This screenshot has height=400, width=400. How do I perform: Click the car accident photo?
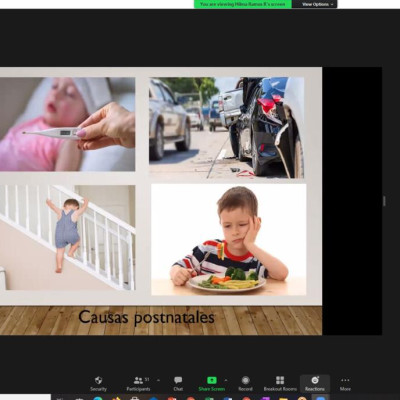pyautogui.click(x=226, y=128)
